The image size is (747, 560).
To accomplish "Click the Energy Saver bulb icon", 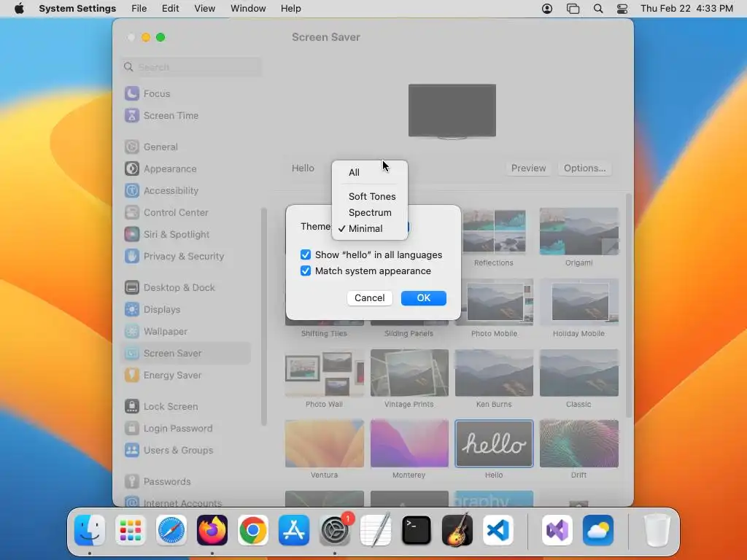I will point(132,376).
